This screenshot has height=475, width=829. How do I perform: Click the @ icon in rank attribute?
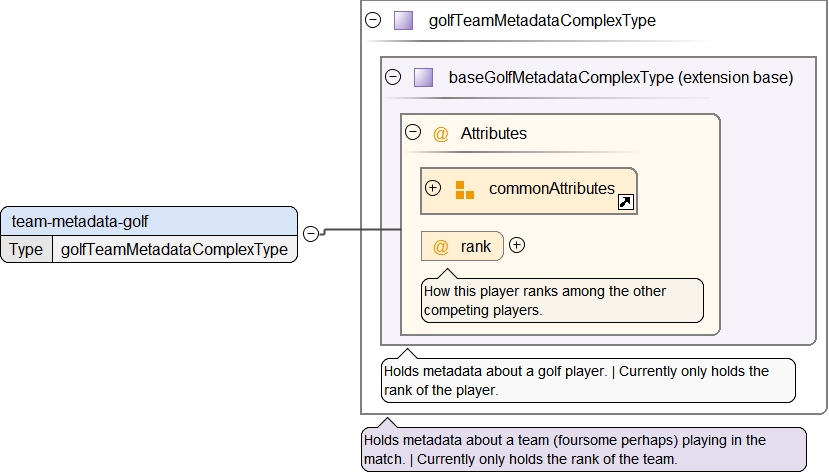pyautogui.click(x=440, y=246)
